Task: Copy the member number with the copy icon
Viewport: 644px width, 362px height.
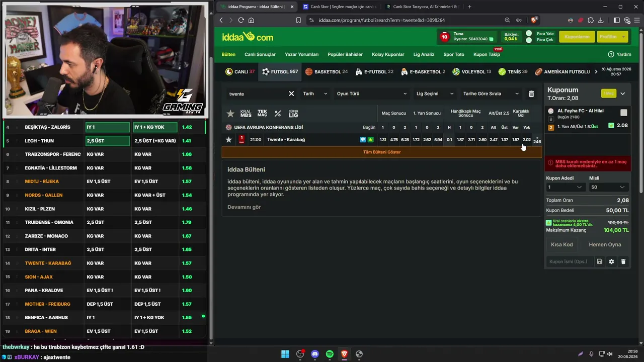Action: click(491, 39)
